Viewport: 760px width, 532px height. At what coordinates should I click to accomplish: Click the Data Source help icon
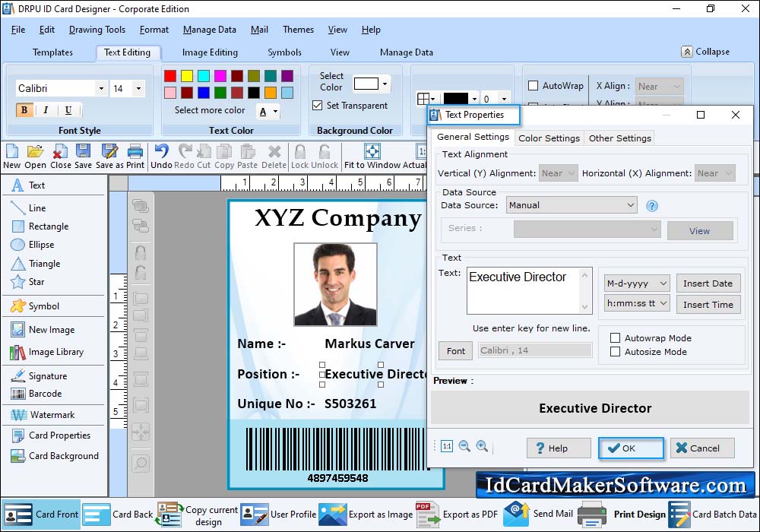pyautogui.click(x=652, y=206)
